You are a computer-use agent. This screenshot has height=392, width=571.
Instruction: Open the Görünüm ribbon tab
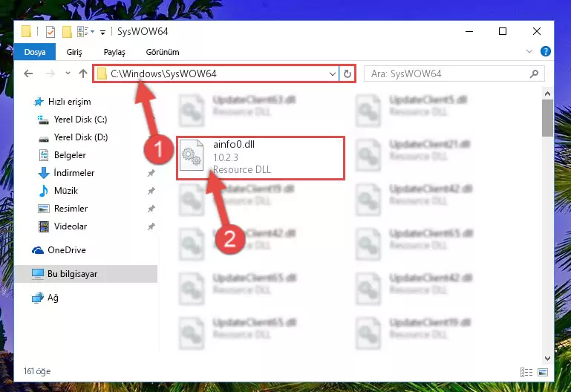tap(163, 52)
